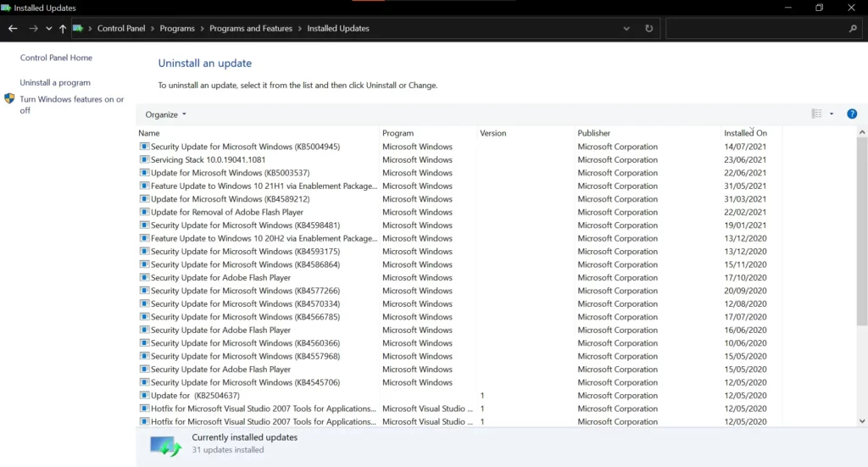Open the Organize menu

[165, 114]
